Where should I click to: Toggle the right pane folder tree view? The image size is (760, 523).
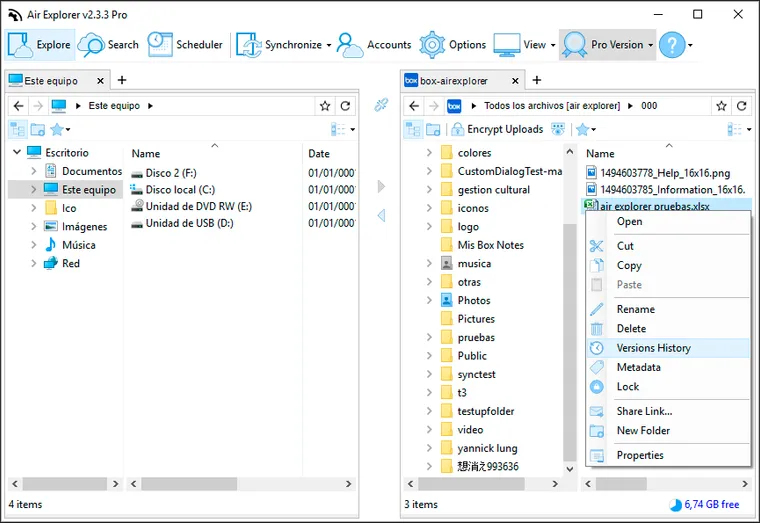click(413, 129)
